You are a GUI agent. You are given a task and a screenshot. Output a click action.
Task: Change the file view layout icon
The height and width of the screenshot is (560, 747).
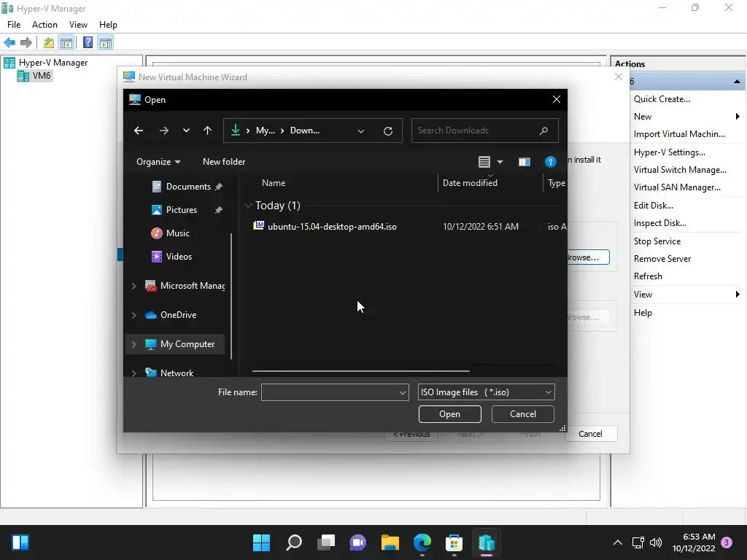click(484, 162)
